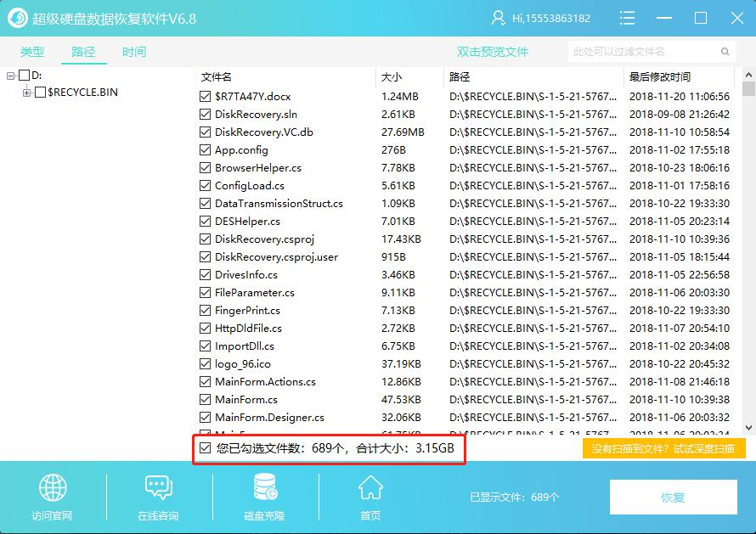Switch to the 类型 tab
Viewport: 756px width, 534px height.
coord(32,52)
